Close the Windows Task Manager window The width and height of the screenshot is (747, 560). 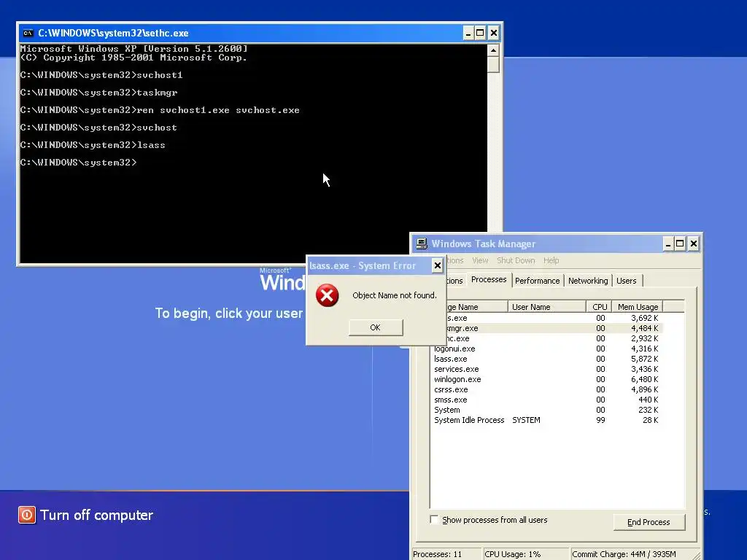click(694, 244)
